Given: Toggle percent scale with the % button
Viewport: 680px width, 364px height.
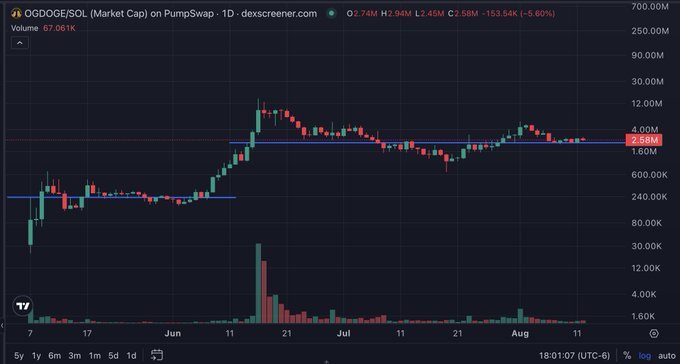Looking at the screenshot, I should pos(627,356).
